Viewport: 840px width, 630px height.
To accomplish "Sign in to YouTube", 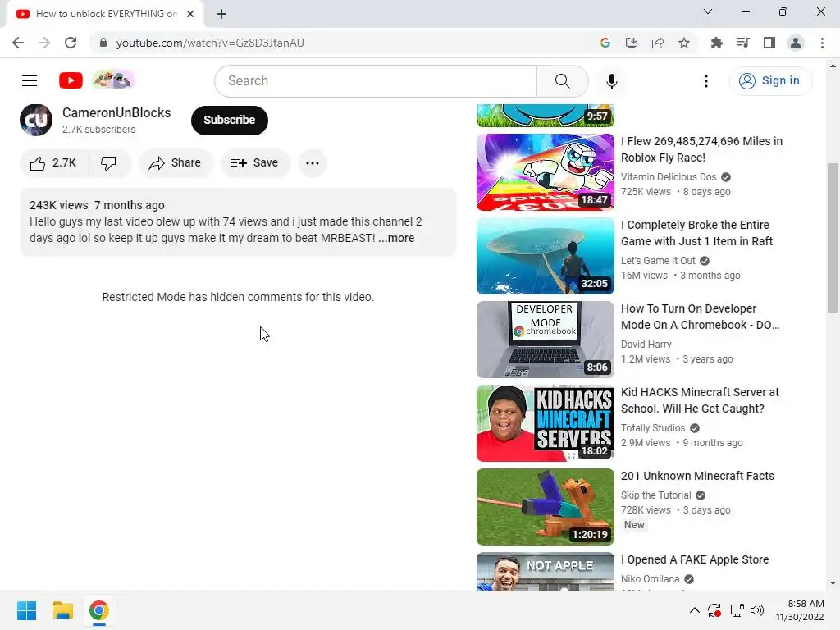I will click(770, 81).
